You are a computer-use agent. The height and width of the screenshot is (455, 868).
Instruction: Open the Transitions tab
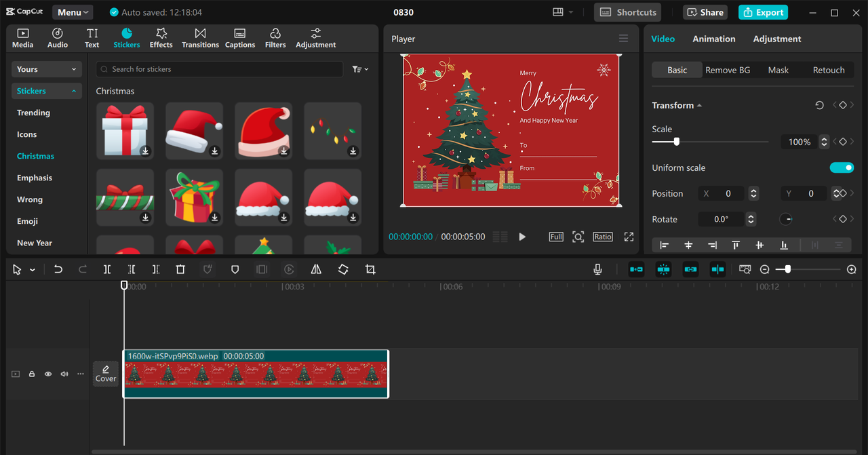[x=200, y=38]
